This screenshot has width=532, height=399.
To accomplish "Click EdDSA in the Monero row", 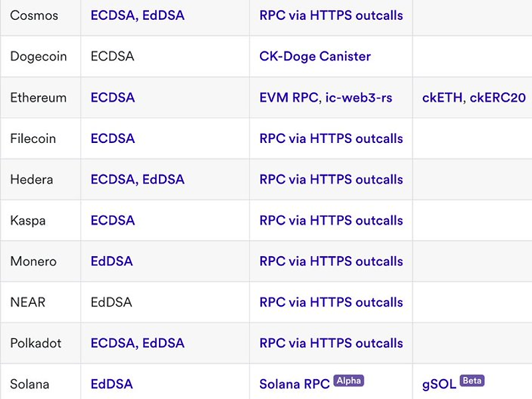I will [112, 261].
